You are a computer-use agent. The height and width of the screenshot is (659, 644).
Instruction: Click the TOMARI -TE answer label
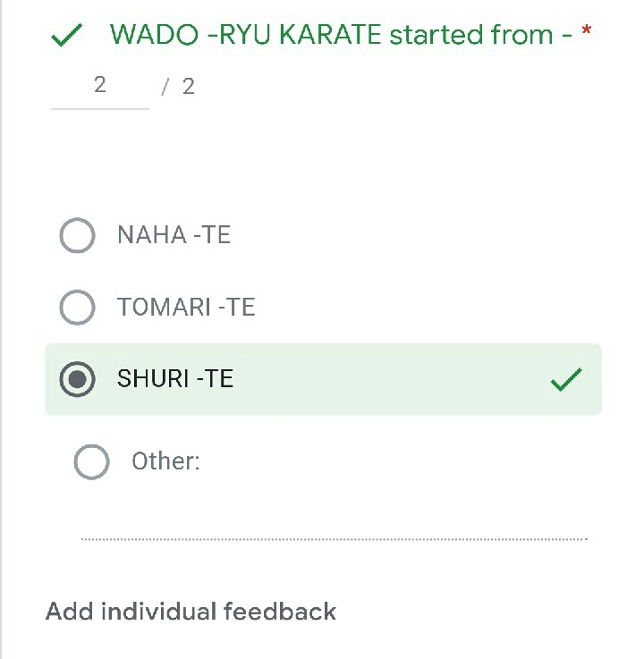point(186,308)
